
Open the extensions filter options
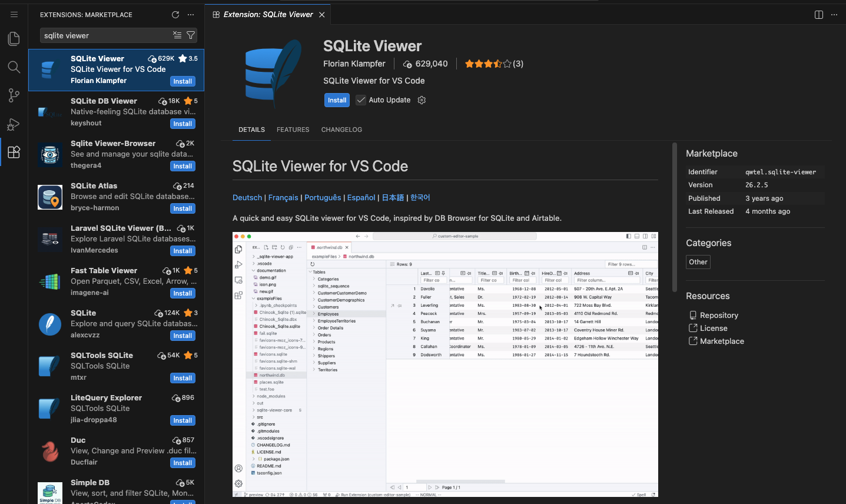click(191, 35)
